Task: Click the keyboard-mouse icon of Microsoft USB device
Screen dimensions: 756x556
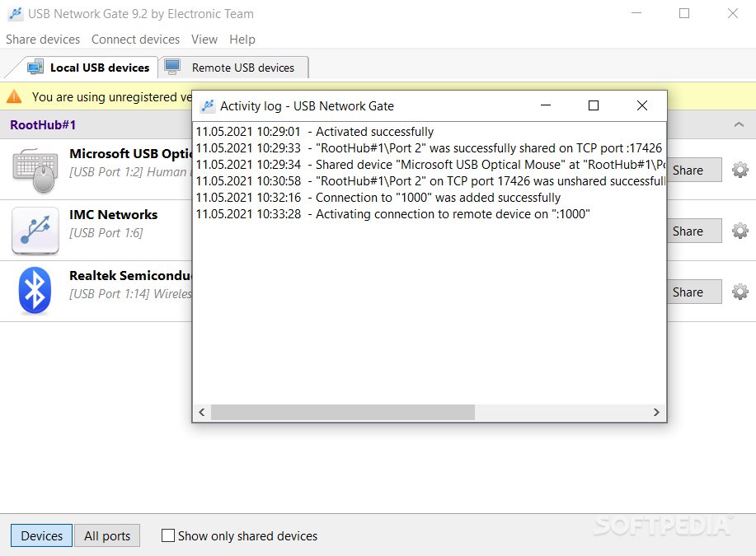Action: [x=35, y=170]
